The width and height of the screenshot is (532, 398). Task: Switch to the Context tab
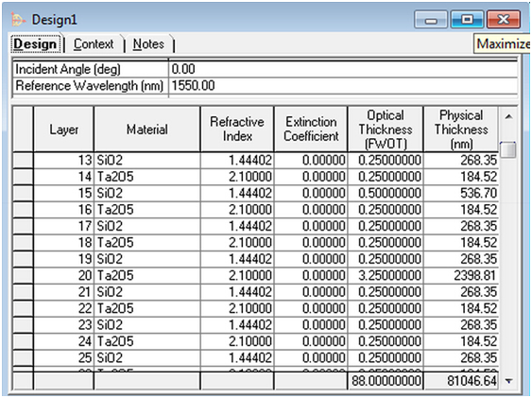click(94, 44)
